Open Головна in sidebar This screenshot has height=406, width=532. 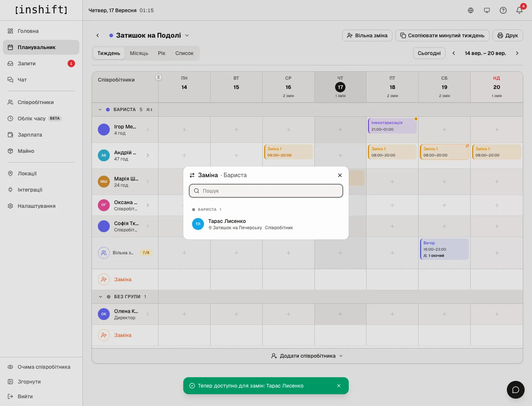[x=41, y=31]
